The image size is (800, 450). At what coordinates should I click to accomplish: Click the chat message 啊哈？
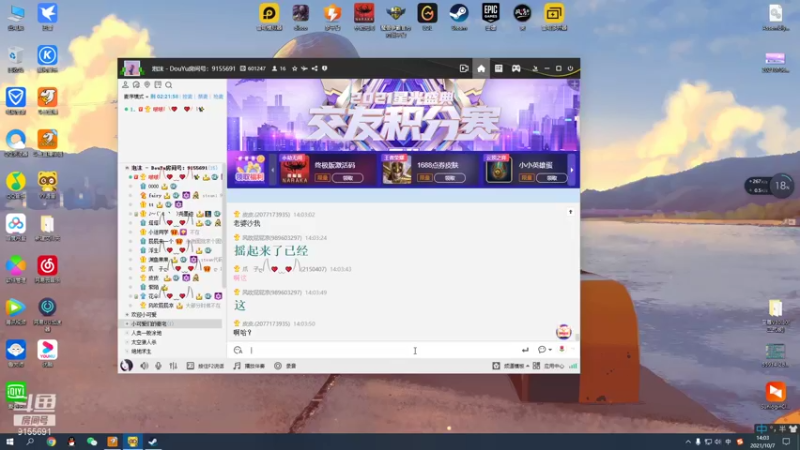point(243,333)
